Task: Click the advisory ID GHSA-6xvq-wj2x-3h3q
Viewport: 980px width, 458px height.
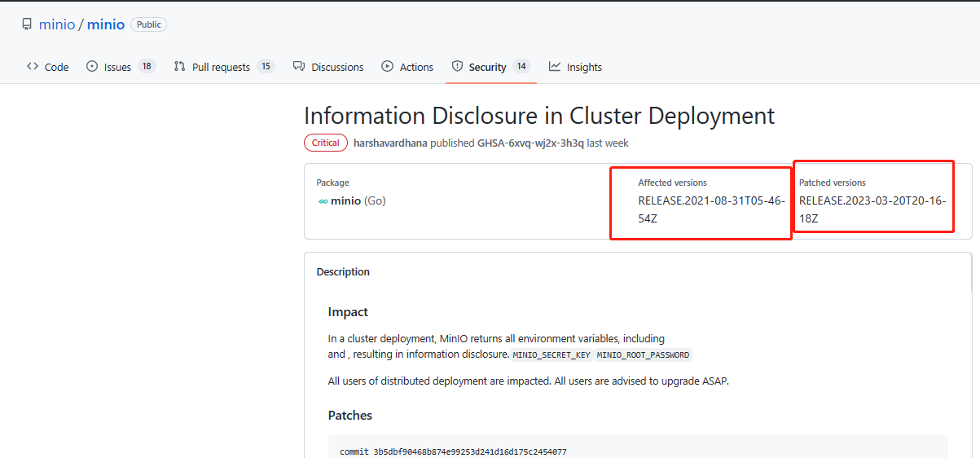Action: [x=530, y=143]
